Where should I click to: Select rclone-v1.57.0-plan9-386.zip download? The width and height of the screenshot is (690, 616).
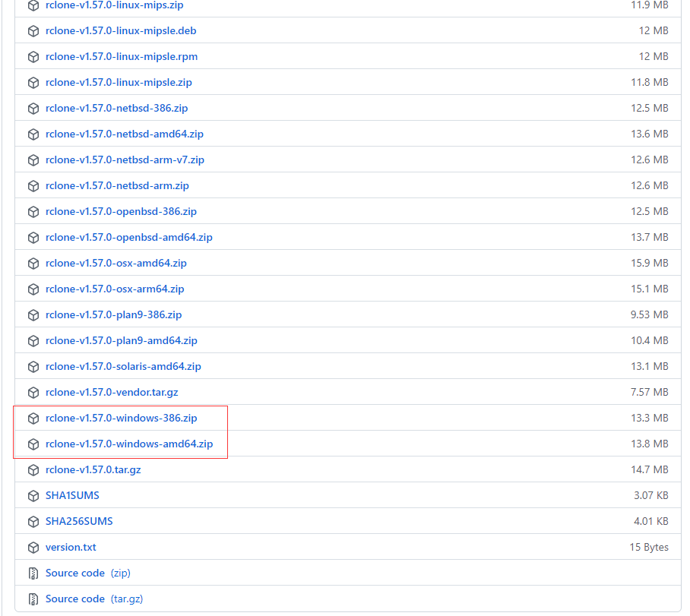[113, 314]
